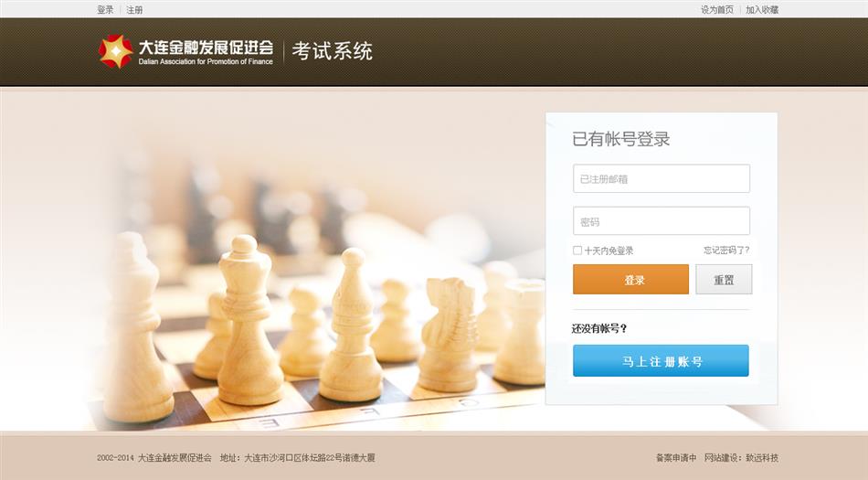
Task: Open the 登录 link in top bar
Action: click(105, 10)
